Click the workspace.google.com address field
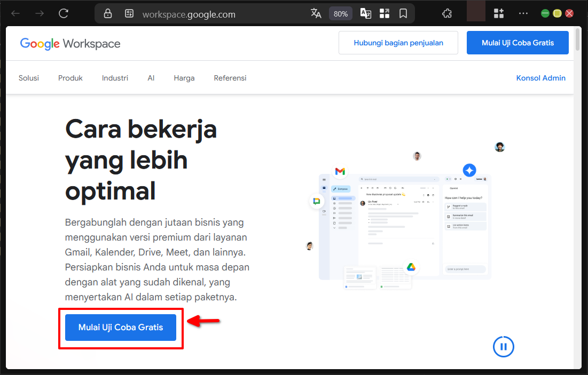This screenshot has width=588, height=375. click(189, 14)
